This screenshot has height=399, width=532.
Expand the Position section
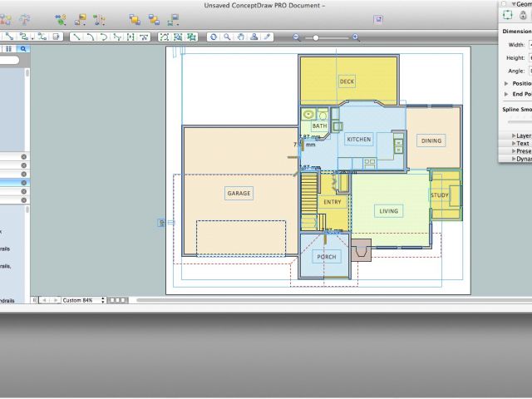point(506,83)
